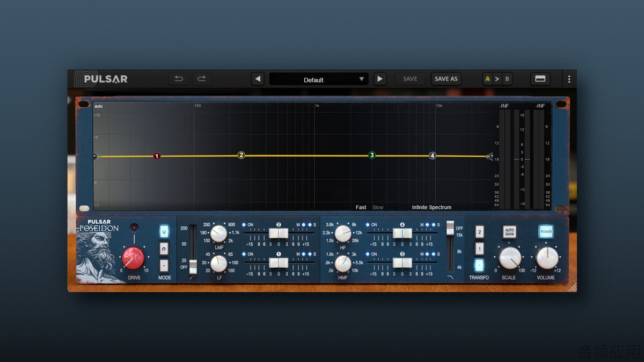Select band 4 node on the EQ curve
Image resolution: width=644 pixels, height=362 pixels.
tap(433, 156)
